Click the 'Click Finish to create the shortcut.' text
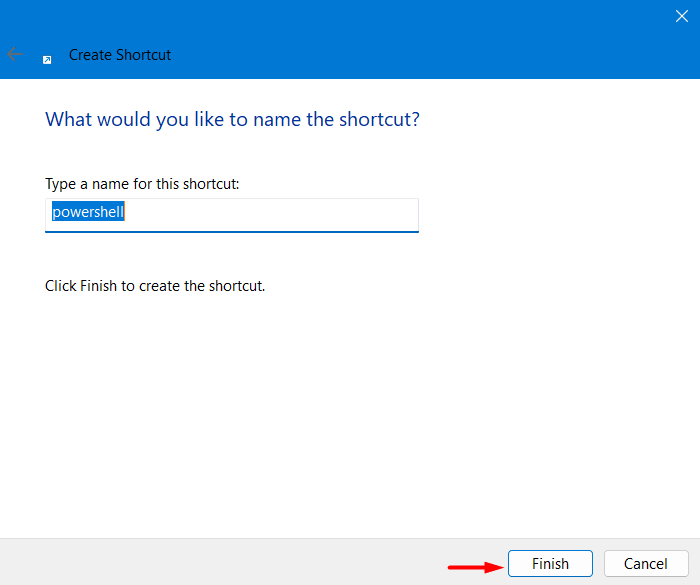The height and width of the screenshot is (585, 700). (155, 286)
